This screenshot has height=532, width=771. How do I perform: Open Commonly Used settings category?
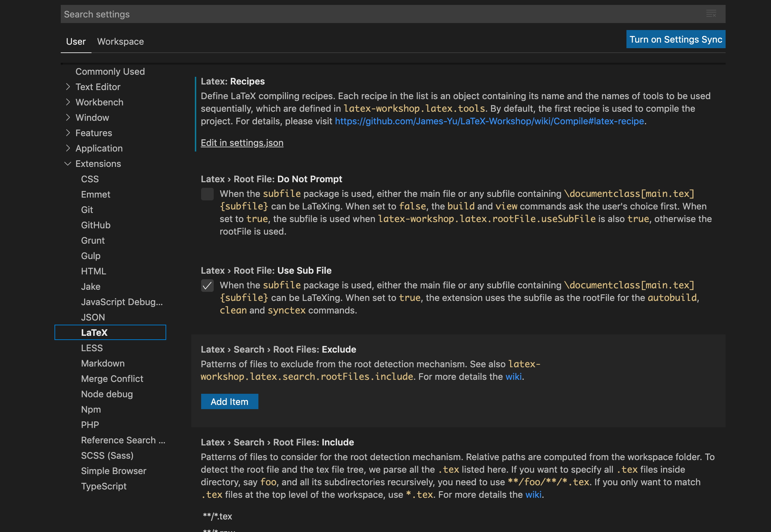coord(110,72)
